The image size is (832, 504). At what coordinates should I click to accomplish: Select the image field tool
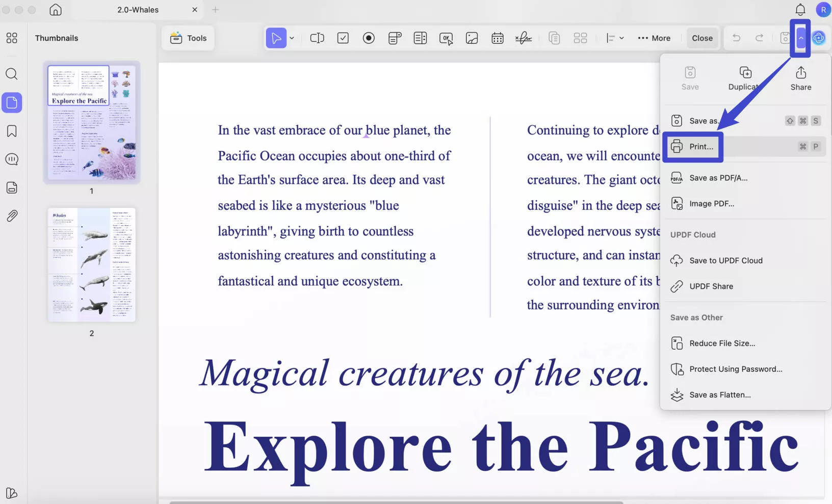(472, 38)
